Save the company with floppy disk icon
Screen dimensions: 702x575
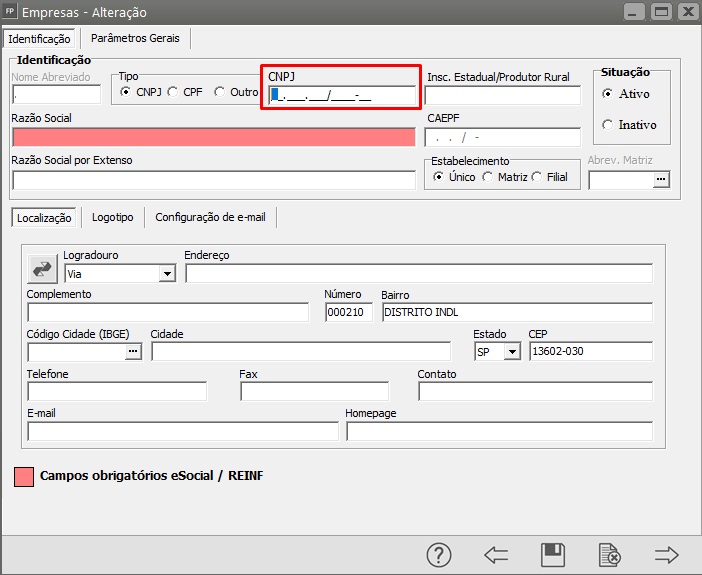click(x=552, y=554)
